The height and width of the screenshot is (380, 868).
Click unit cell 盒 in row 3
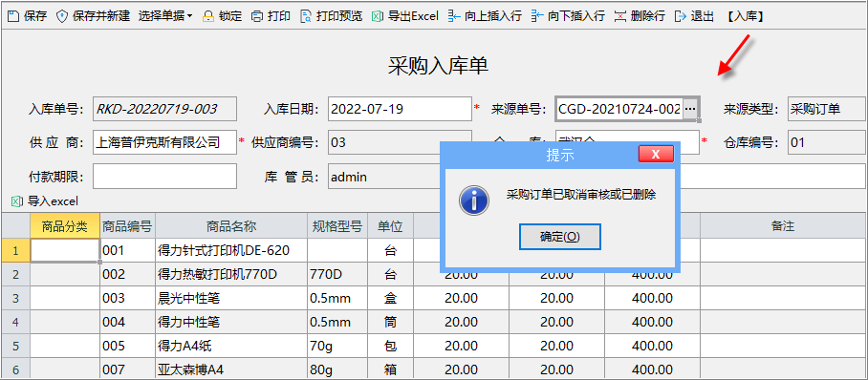coord(390,298)
